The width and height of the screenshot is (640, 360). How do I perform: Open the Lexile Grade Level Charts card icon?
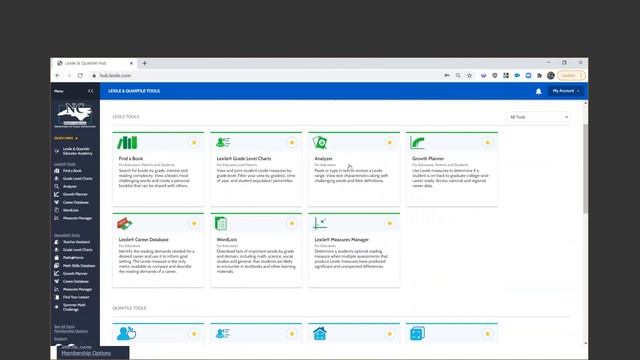[223, 142]
